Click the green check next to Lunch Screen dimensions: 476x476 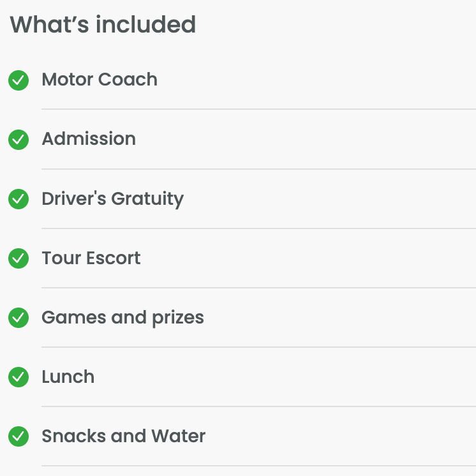click(19, 377)
